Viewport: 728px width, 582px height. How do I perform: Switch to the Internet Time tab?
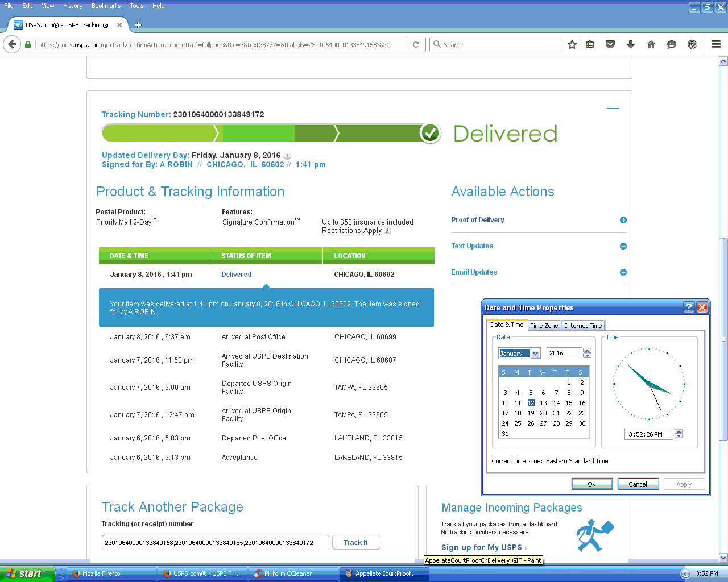point(583,326)
